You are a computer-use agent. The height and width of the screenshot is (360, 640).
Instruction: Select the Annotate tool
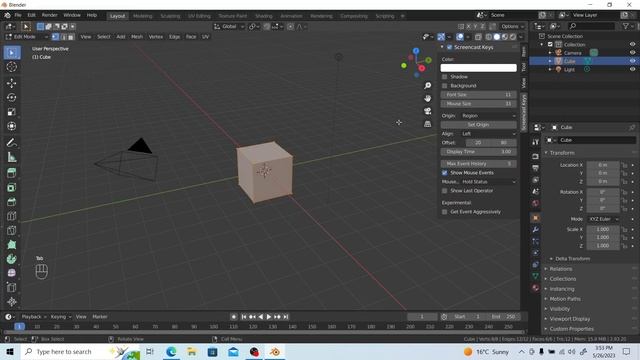(12, 142)
